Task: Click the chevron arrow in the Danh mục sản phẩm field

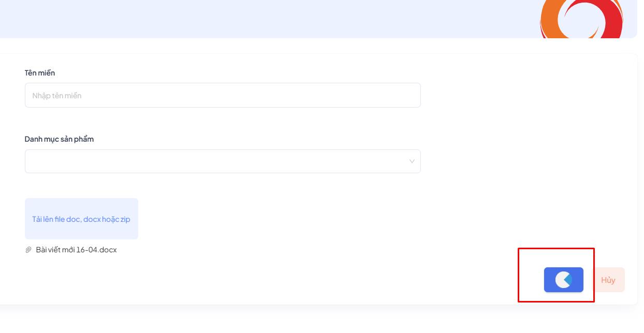Action: coord(412,161)
